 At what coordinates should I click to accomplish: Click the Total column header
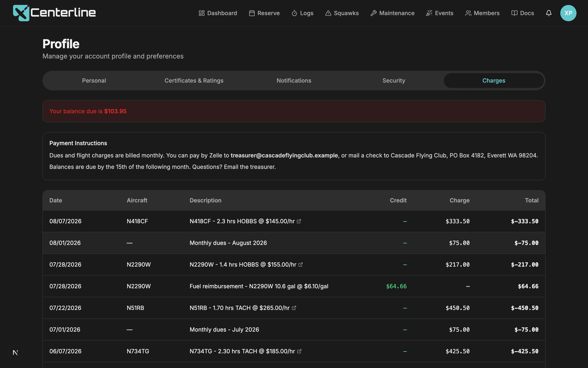532,200
